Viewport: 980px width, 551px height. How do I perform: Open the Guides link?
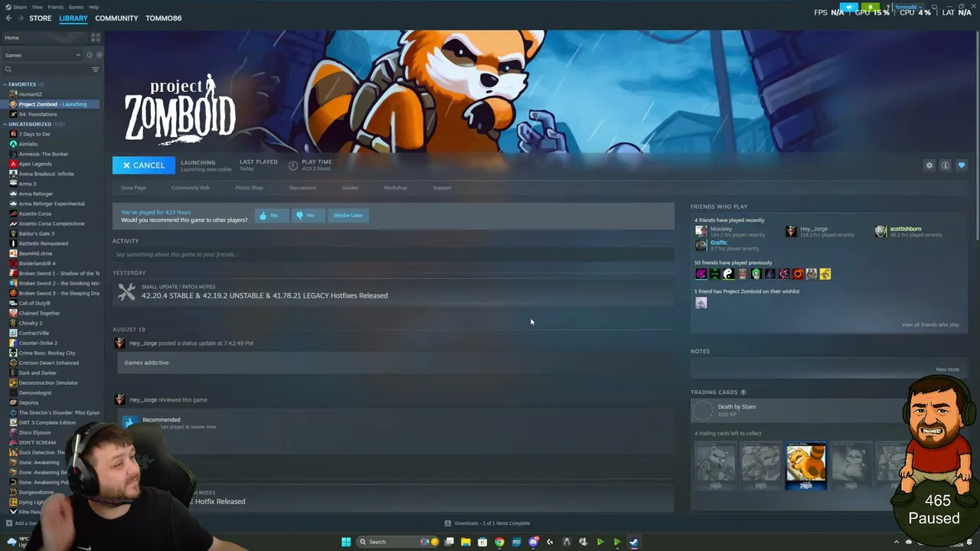click(x=350, y=187)
